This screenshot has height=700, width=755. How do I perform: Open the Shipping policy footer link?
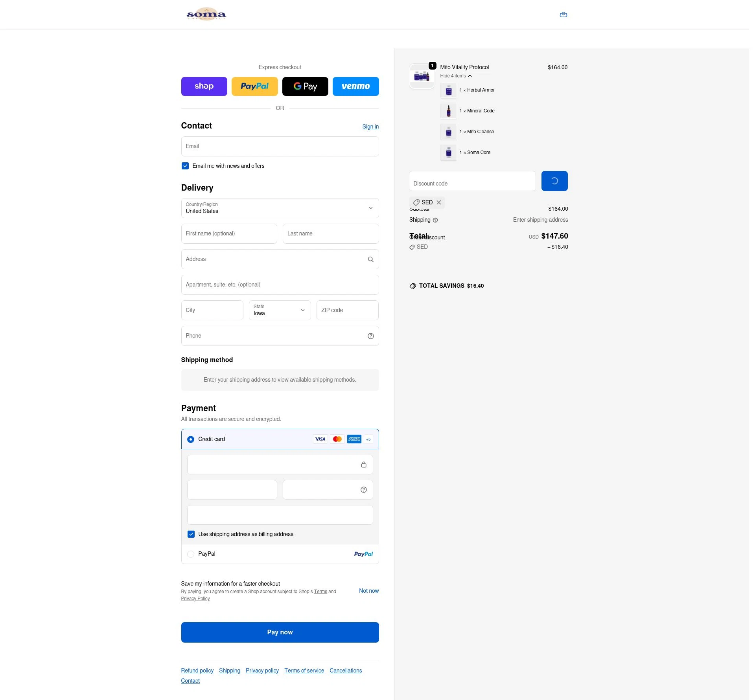coord(230,671)
